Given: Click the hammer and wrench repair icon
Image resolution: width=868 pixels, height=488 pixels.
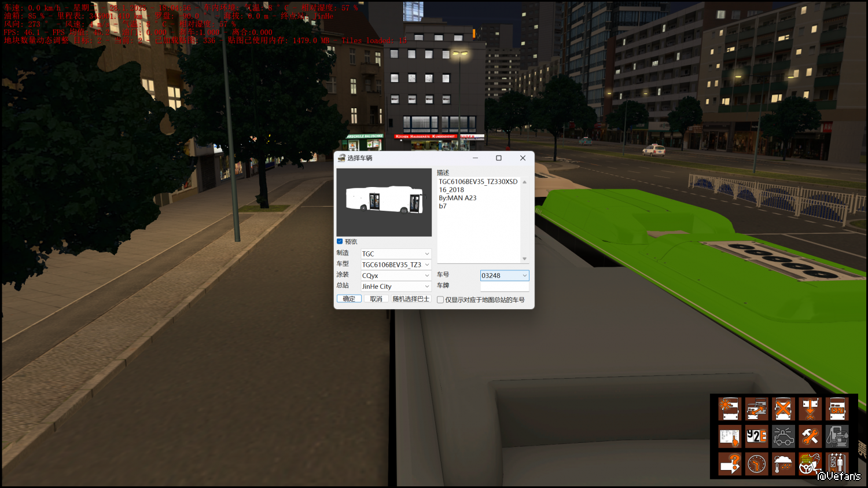Looking at the screenshot, I should 810,436.
